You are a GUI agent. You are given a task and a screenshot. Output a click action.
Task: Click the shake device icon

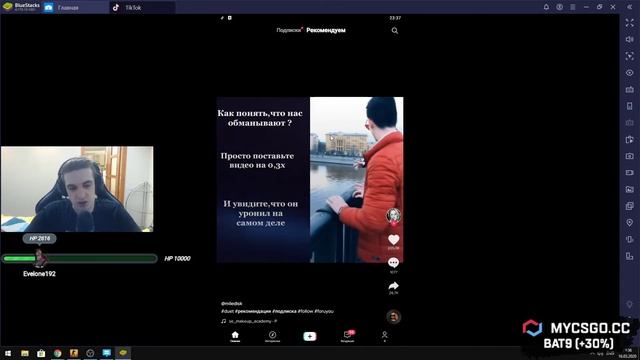pyautogui.click(x=630, y=239)
